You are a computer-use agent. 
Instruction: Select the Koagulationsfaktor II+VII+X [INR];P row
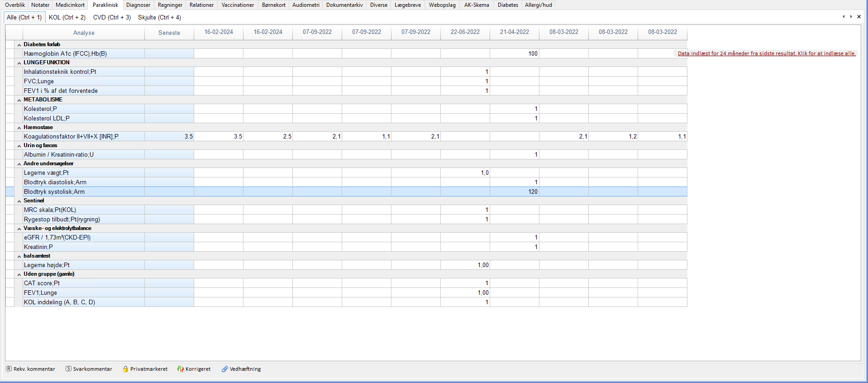click(x=346, y=136)
